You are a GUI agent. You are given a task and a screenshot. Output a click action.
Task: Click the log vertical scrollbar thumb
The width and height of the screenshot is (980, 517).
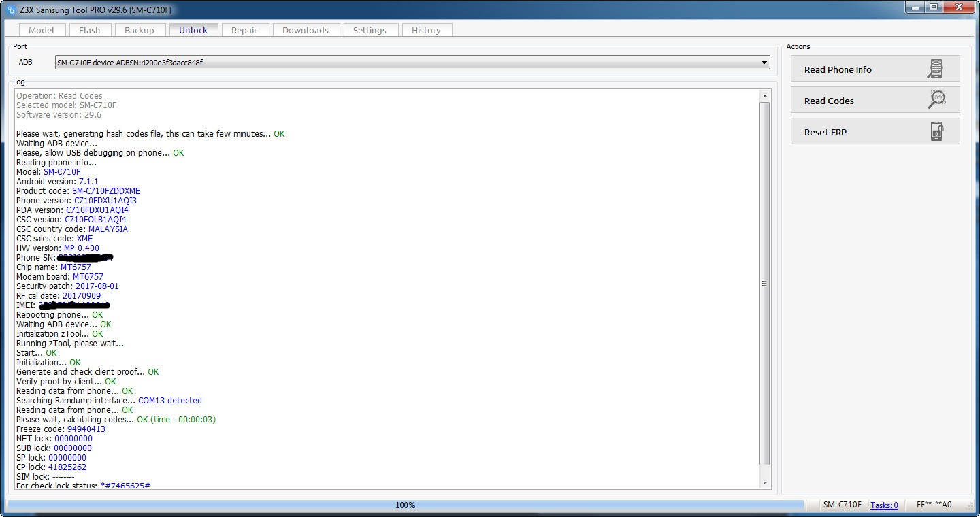pyautogui.click(x=765, y=284)
